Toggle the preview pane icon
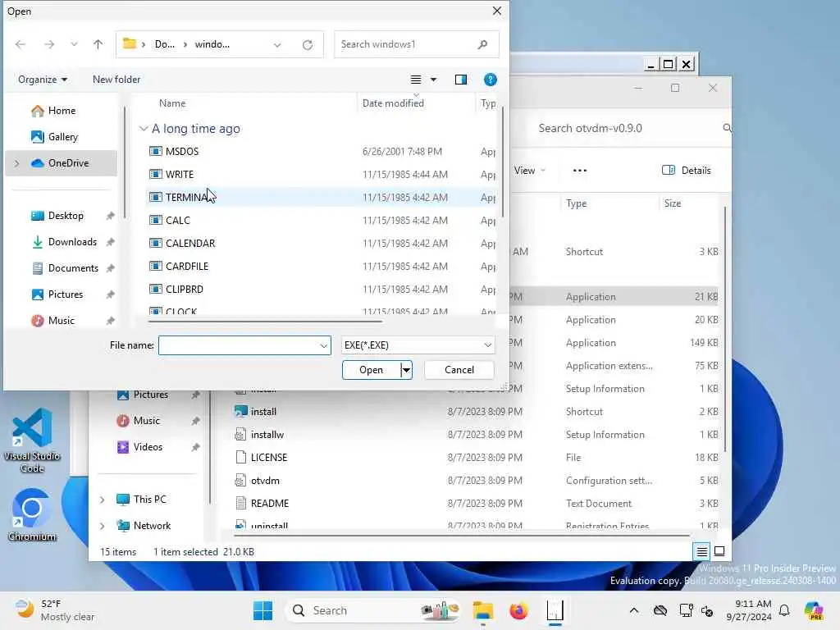 coord(461,80)
